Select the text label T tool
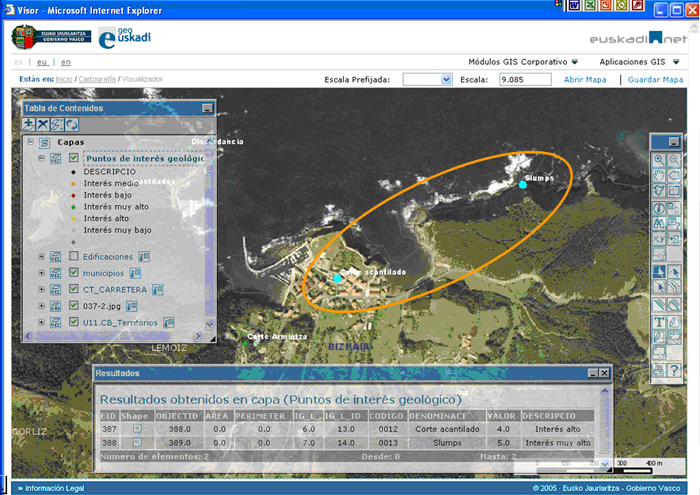The image size is (700, 495). (659, 321)
